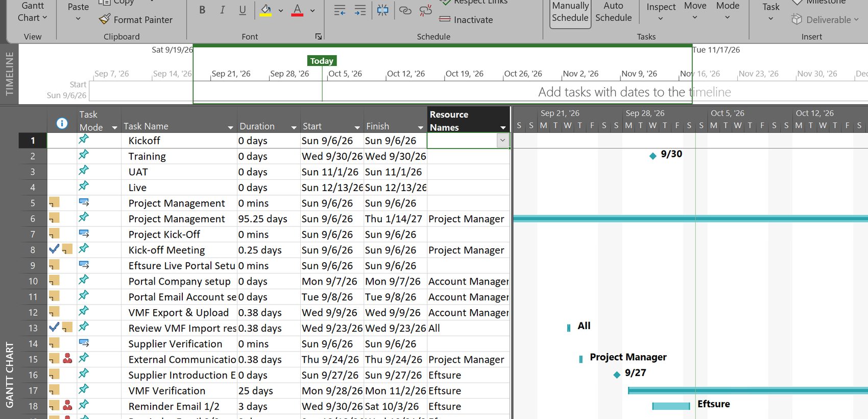Click the Outdent Task icon
This screenshot has height=419, width=868.
[x=340, y=10]
